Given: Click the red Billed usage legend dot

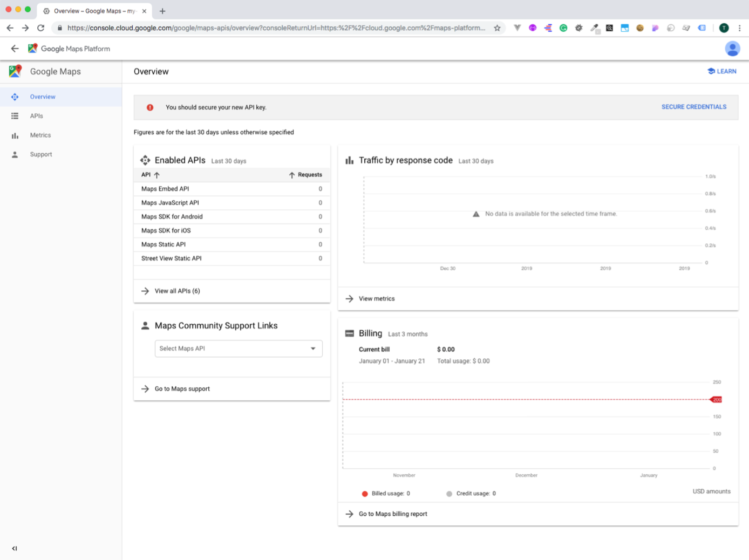Looking at the screenshot, I should 365,494.
